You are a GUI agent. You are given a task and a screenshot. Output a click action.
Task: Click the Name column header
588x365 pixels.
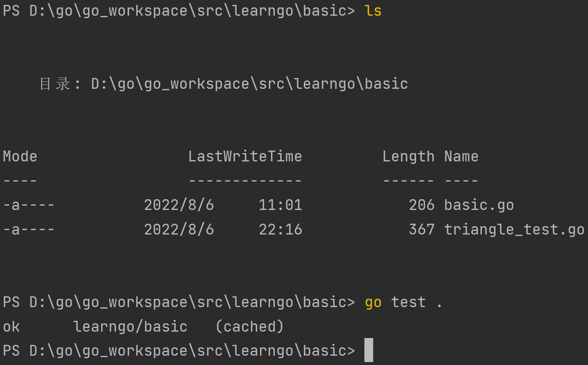(461, 156)
